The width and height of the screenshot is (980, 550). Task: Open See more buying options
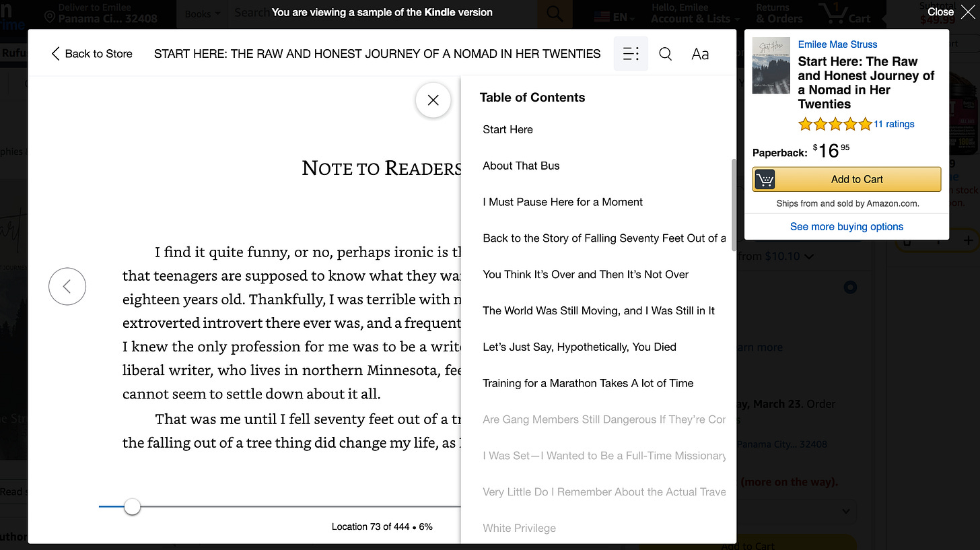point(847,227)
